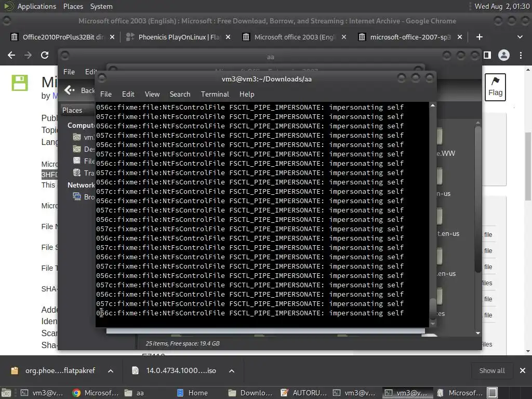The width and height of the screenshot is (532, 399).
Task: Select File System icon in sidebar
Action: click(x=77, y=161)
